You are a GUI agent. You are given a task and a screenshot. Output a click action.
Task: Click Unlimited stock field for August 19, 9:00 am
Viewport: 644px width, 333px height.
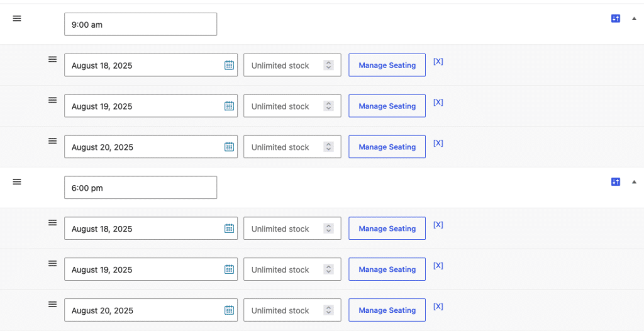(x=292, y=106)
